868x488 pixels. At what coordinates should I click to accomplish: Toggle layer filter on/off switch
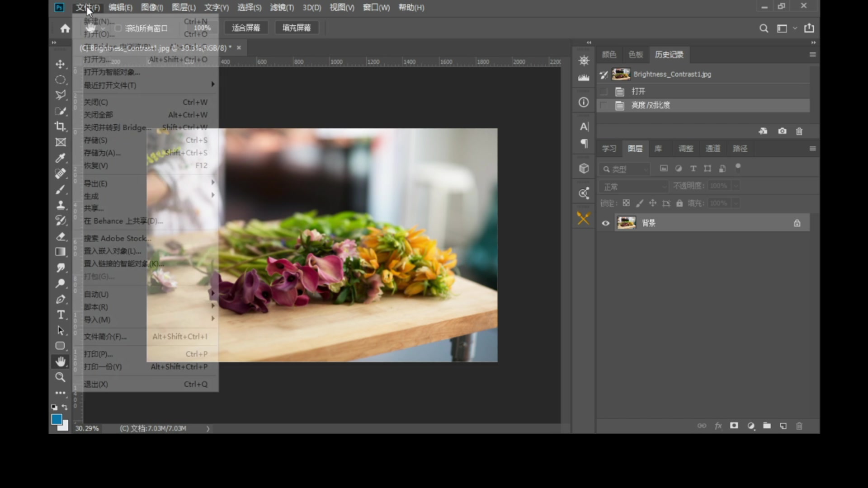[x=738, y=168]
